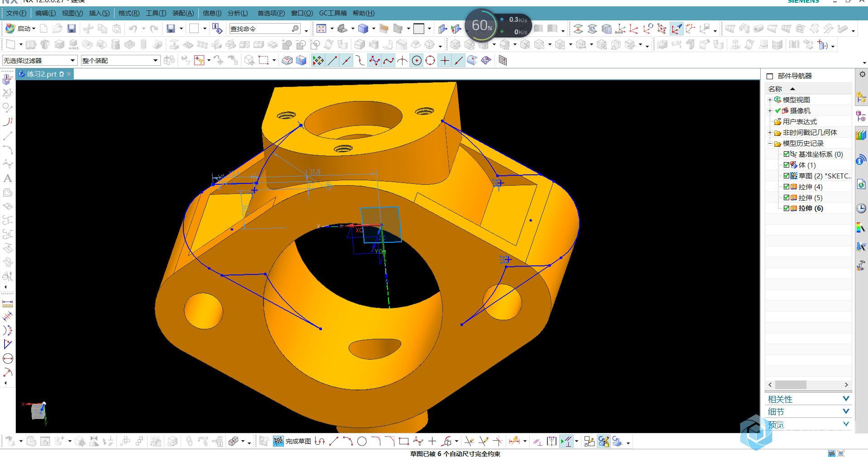Viewport: 868px width, 457px height.
Task: Select the Chamfer sketch tool
Action: coord(390,441)
